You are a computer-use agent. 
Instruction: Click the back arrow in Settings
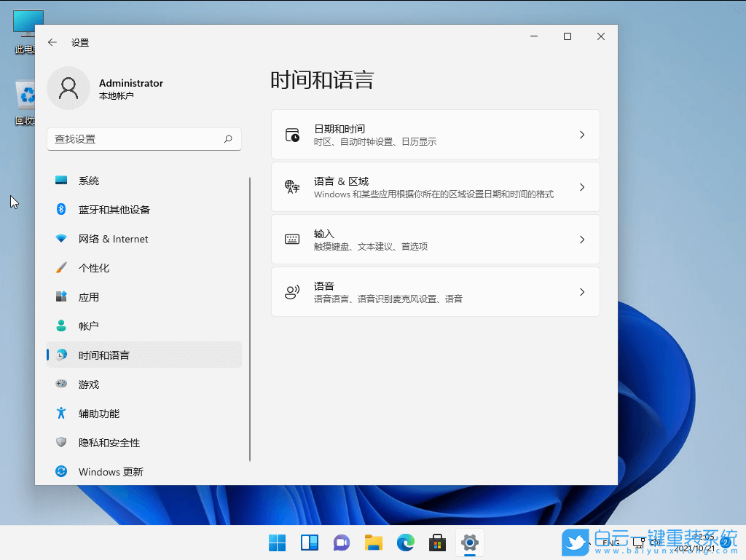52,42
